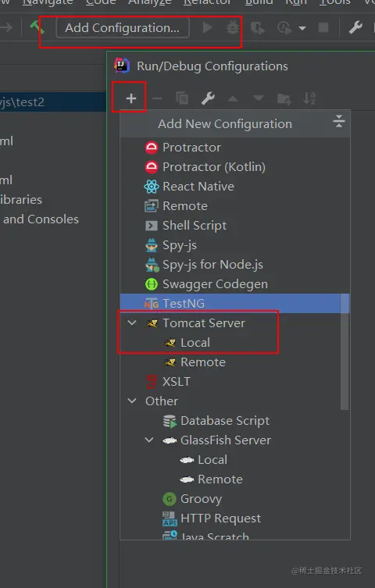Select the Other group label

tap(162, 401)
